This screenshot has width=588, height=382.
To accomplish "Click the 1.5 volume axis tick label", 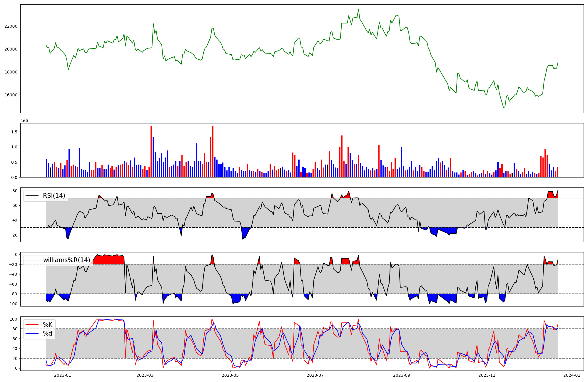I will tap(14, 132).
